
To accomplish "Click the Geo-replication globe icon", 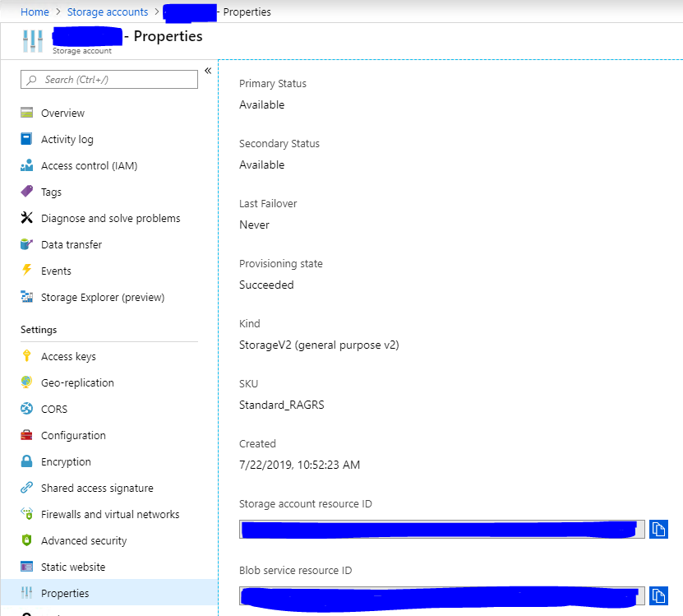I will pyautogui.click(x=26, y=382).
